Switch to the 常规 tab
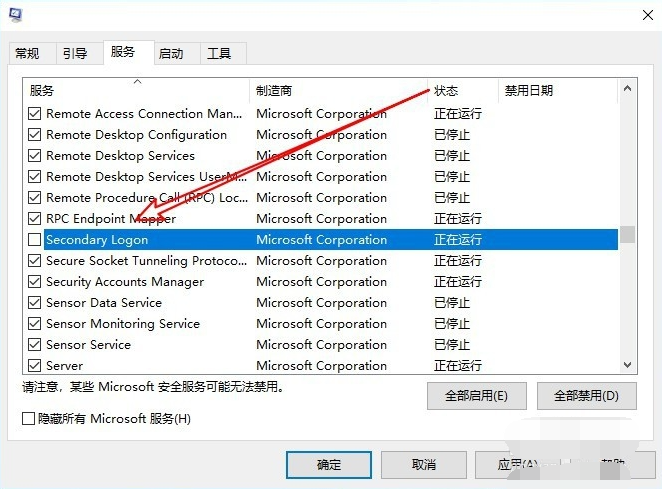This screenshot has width=662, height=489. click(x=28, y=54)
